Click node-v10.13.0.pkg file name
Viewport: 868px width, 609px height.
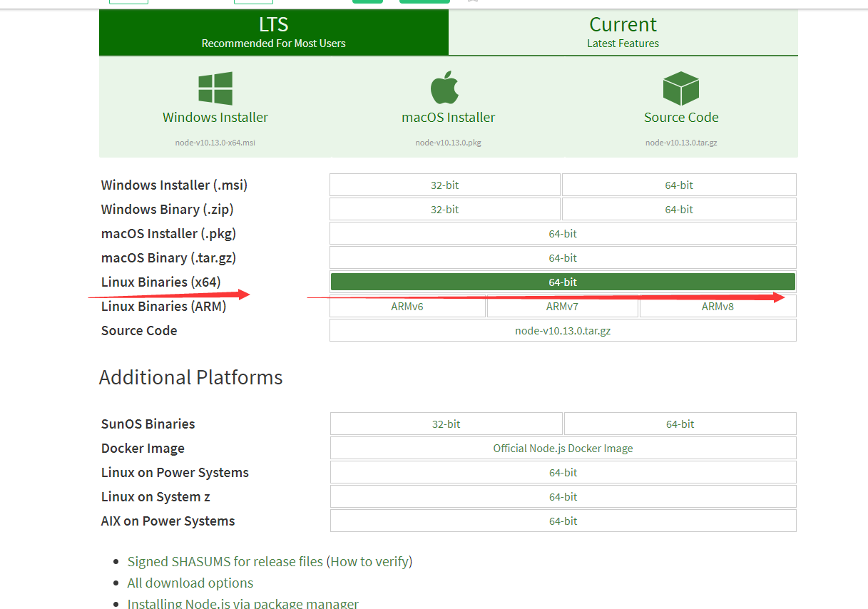tap(449, 143)
